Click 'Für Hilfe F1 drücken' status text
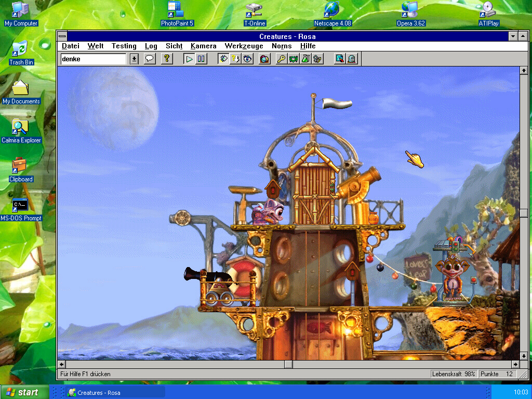 [x=85, y=374]
